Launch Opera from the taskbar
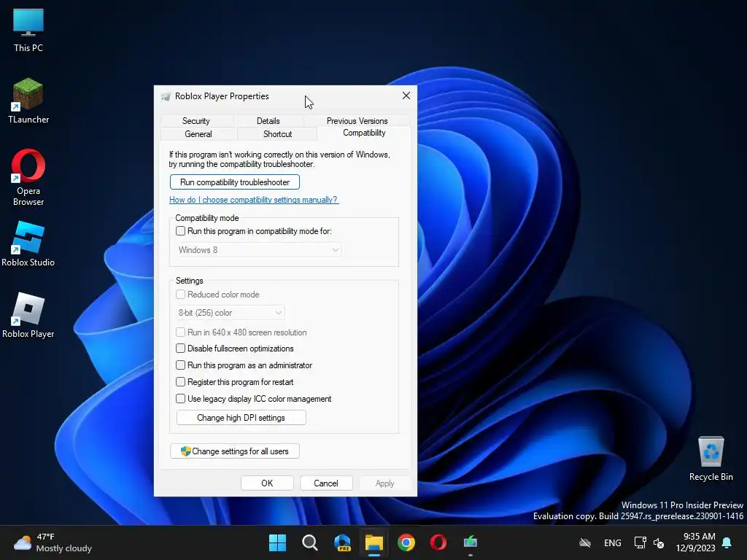 [x=438, y=542]
